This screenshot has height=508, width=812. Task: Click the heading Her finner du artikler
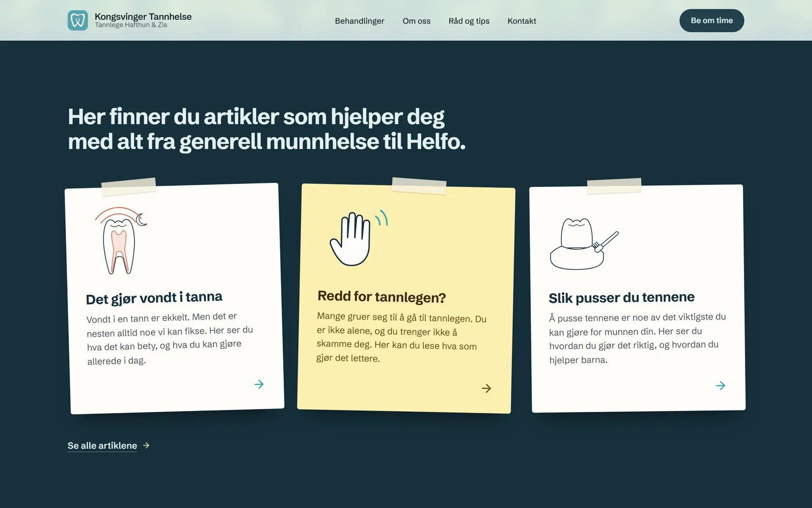point(266,129)
